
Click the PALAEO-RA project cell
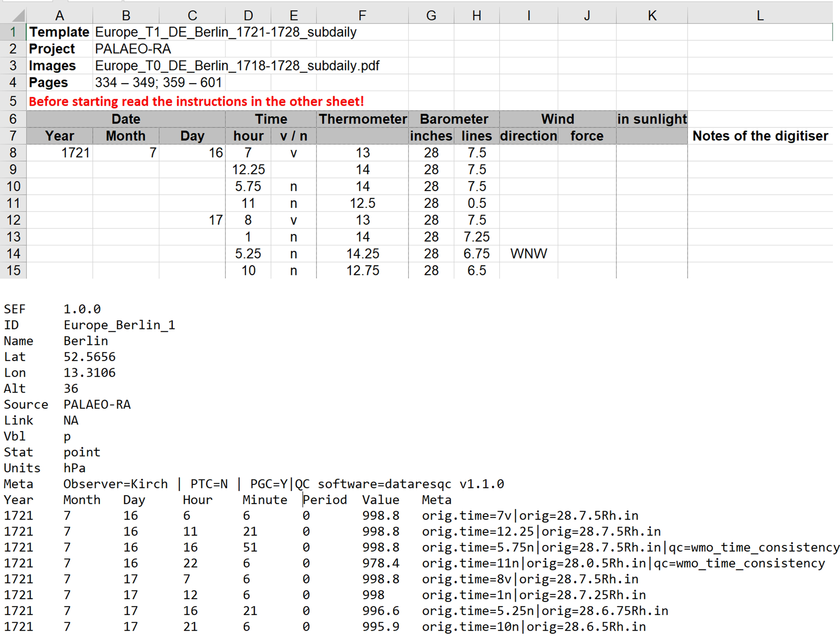[x=133, y=49]
